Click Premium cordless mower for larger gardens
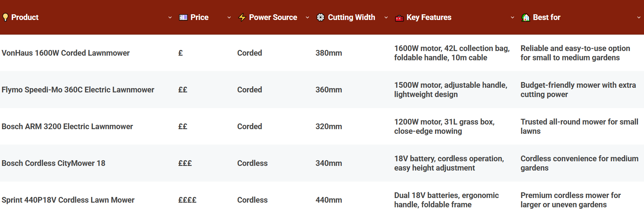 point(571,200)
